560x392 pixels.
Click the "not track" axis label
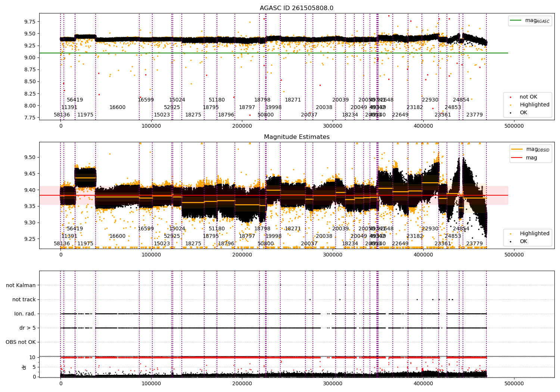tap(24, 299)
